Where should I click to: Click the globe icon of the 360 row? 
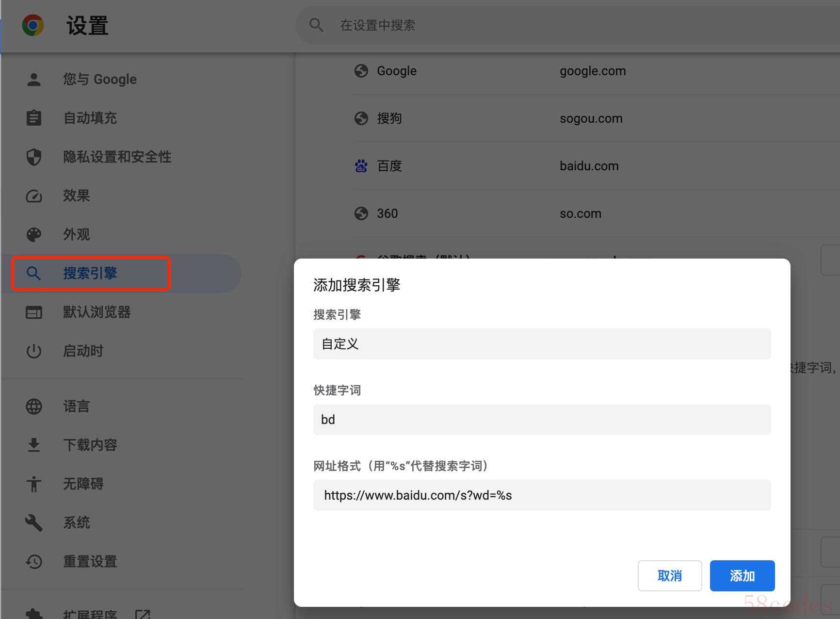(x=361, y=213)
